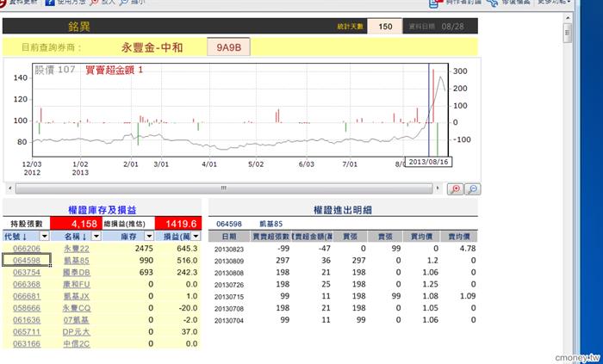This screenshot has height=364, width=603.
Task: Open warrant code 065711
Action: (27, 332)
